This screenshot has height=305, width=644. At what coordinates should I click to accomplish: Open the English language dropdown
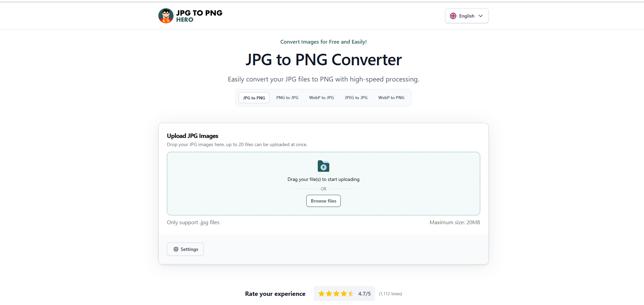pos(467,16)
